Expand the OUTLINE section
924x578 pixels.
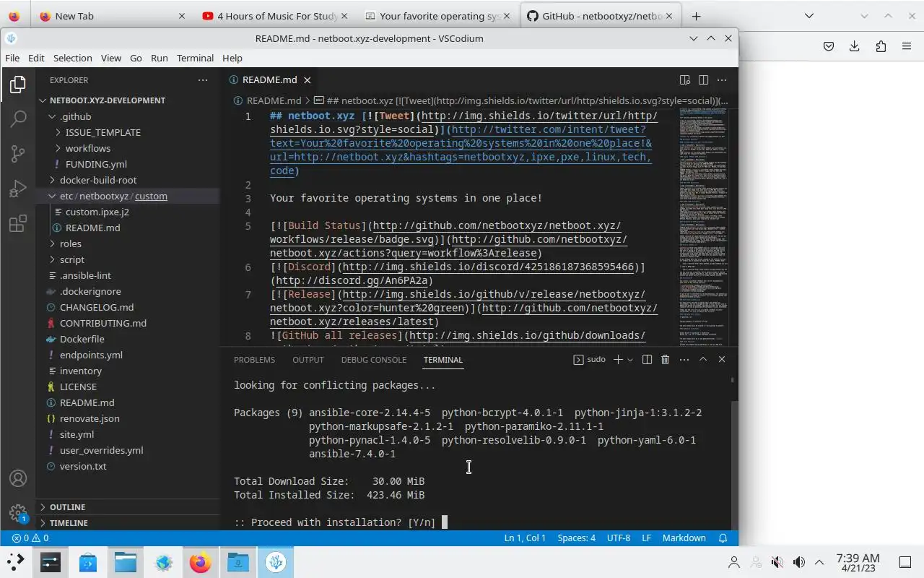point(128,507)
